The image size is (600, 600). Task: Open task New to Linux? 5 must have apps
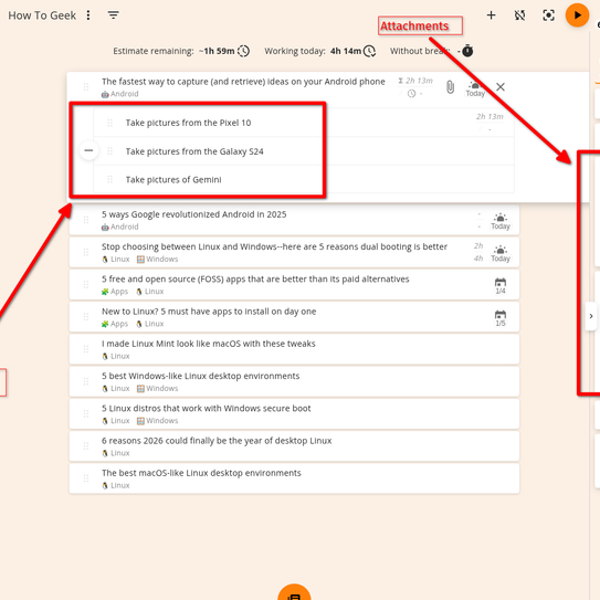click(209, 311)
